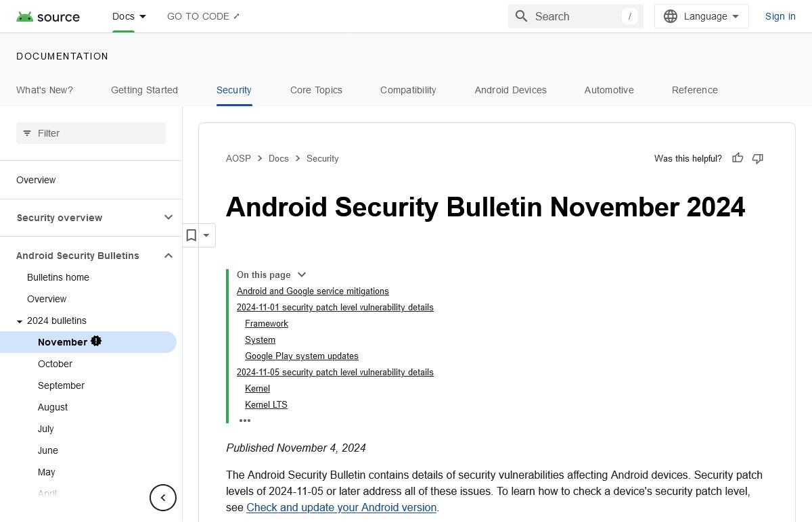The width and height of the screenshot is (812, 522).
Task: Jump to the Kernel section
Action: point(257,388)
